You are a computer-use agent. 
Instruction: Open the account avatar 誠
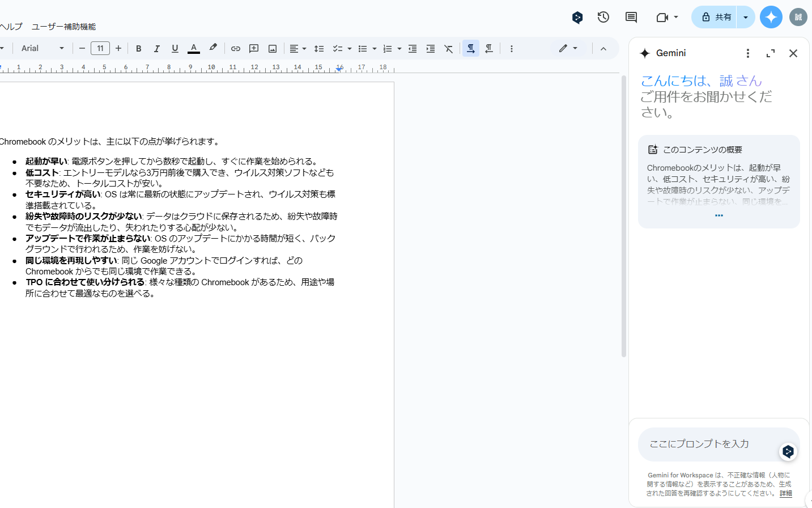point(798,17)
